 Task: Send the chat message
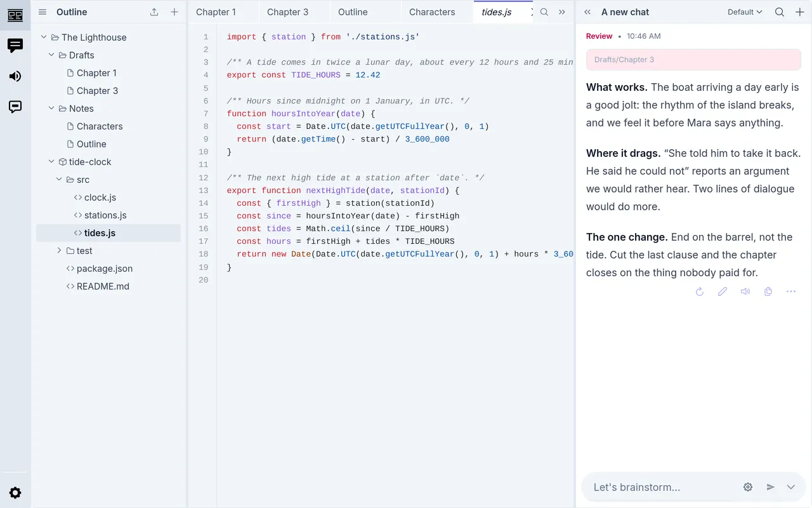click(771, 487)
